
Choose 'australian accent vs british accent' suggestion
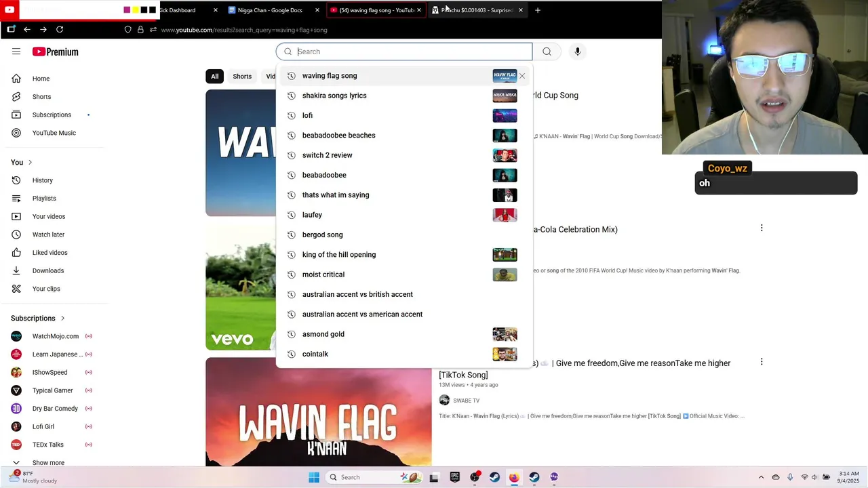click(404, 294)
